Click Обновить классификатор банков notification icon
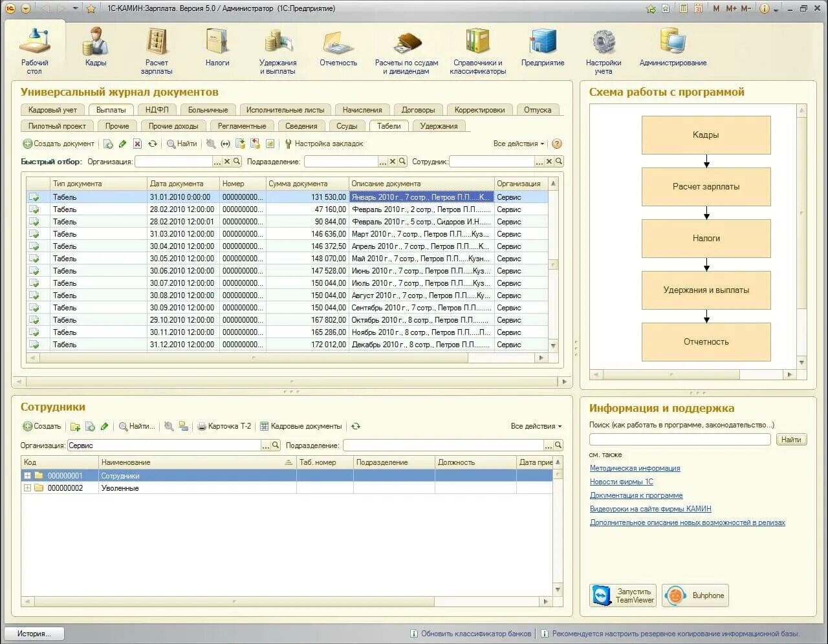828x644 pixels. pyautogui.click(x=414, y=634)
